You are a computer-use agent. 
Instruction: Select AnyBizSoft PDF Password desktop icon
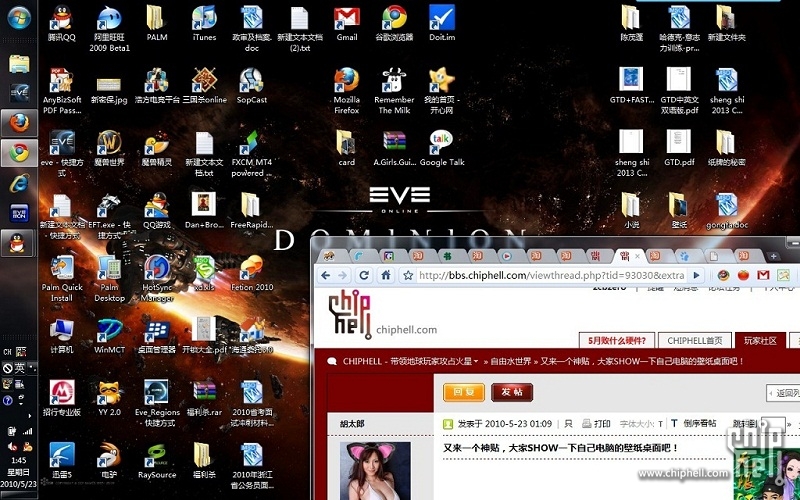[x=62, y=91]
